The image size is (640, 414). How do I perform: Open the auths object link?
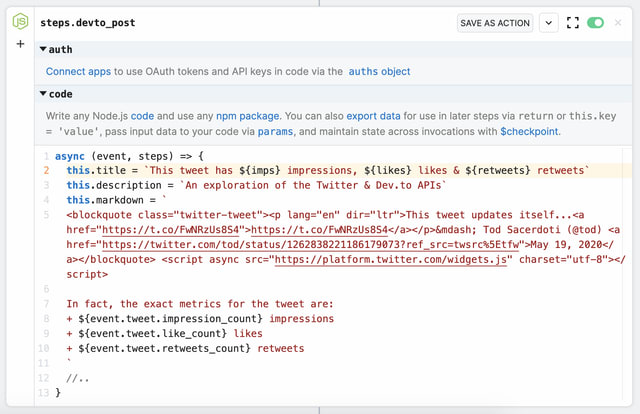click(x=379, y=71)
